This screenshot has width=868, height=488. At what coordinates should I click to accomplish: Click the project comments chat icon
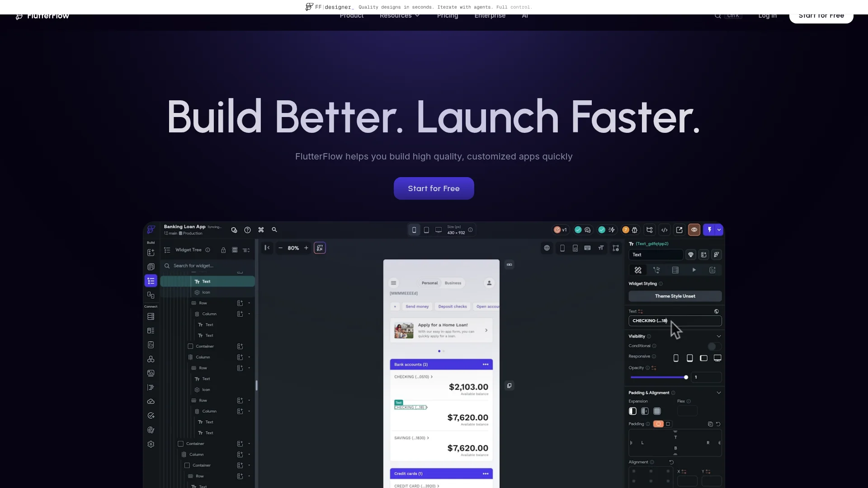pos(588,230)
